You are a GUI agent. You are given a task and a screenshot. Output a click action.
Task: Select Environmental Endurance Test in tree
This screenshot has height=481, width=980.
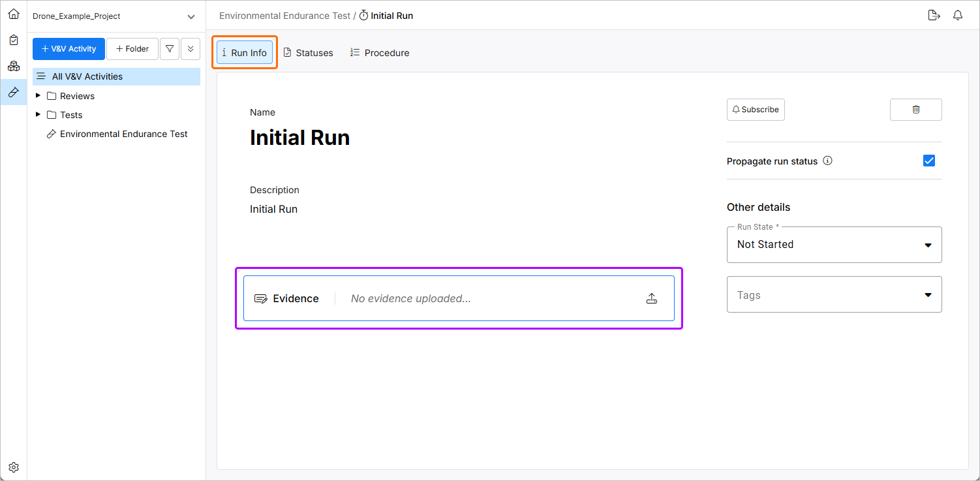click(x=123, y=134)
